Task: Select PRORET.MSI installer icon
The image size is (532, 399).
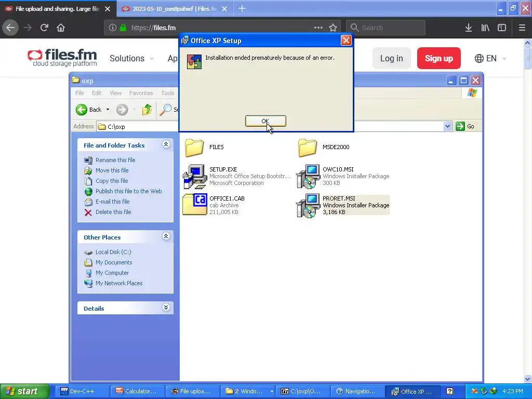Action: [308, 205]
